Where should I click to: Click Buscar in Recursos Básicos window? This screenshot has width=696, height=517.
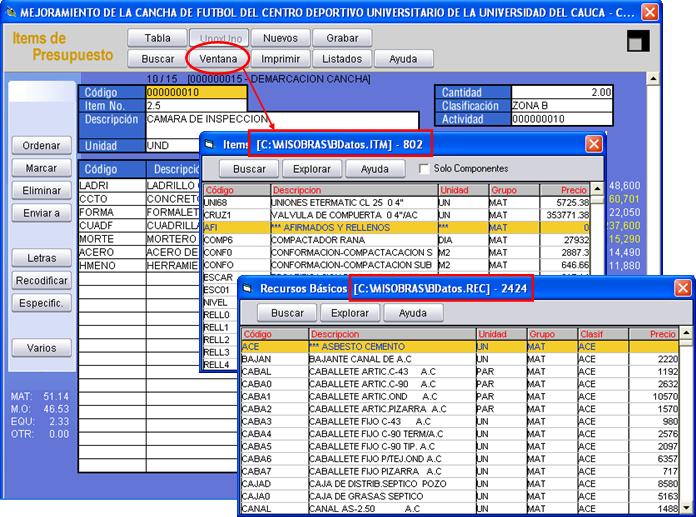287,313
